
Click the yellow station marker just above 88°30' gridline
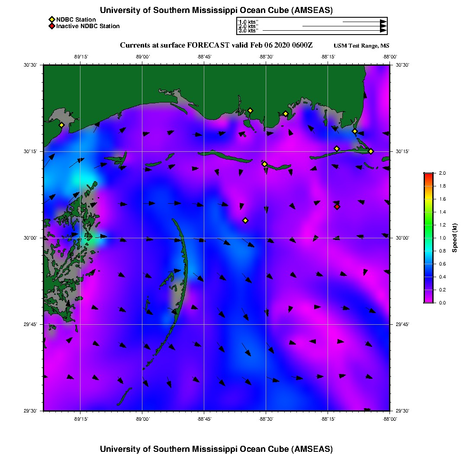(265, 164)
